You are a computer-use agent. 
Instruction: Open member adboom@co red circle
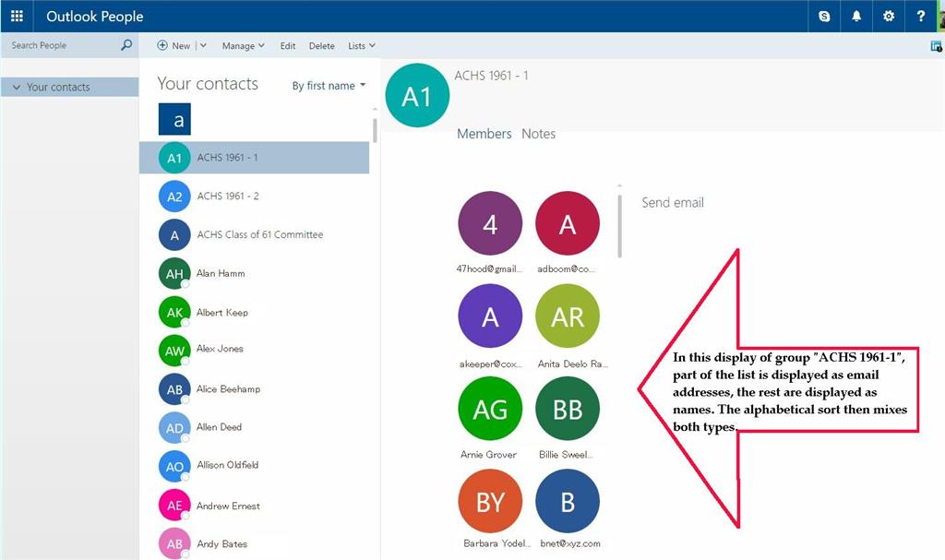(568, 223)
